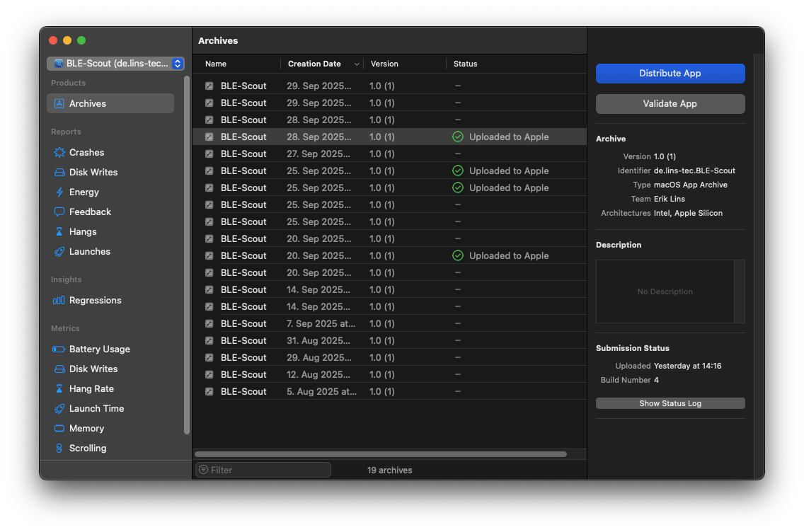Select the Feedback speech bubble icon
The image size is (804, 532).
pos(59,212)
